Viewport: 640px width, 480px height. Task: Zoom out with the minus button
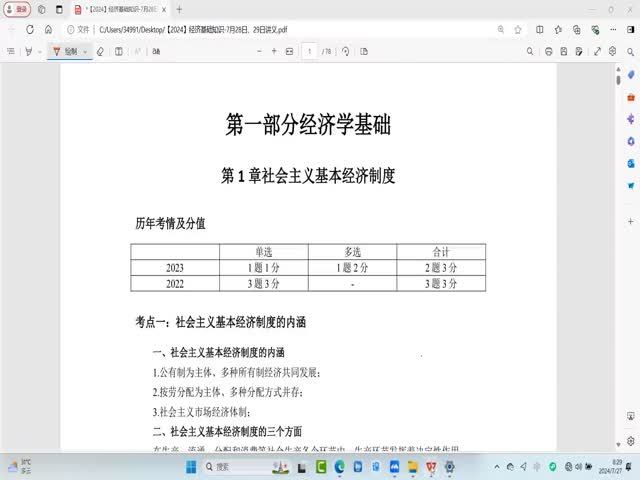259,51
